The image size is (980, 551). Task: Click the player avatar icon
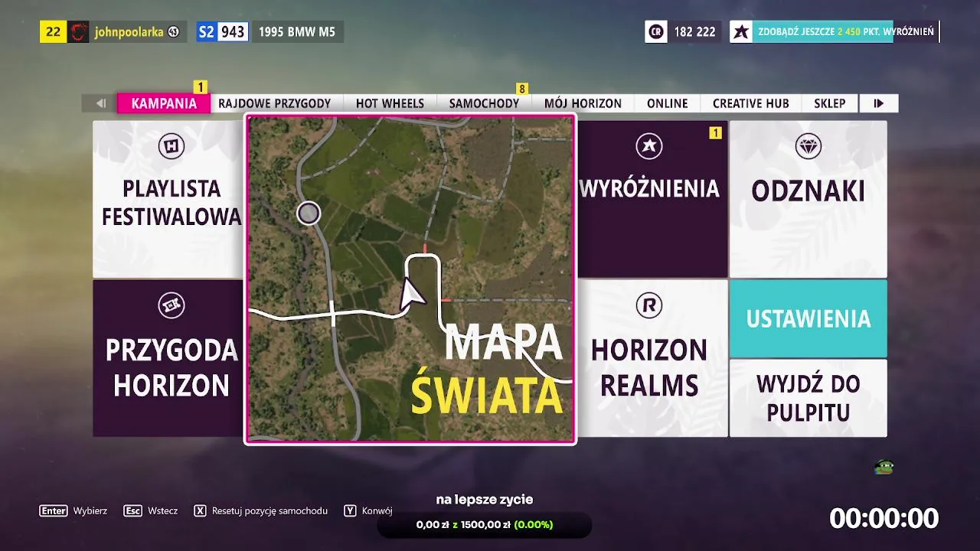(x=78, y=31)
